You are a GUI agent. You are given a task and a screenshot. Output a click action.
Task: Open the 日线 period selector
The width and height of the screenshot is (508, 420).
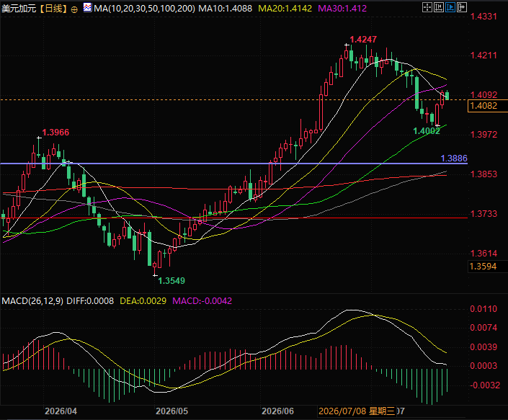point(53,9)
